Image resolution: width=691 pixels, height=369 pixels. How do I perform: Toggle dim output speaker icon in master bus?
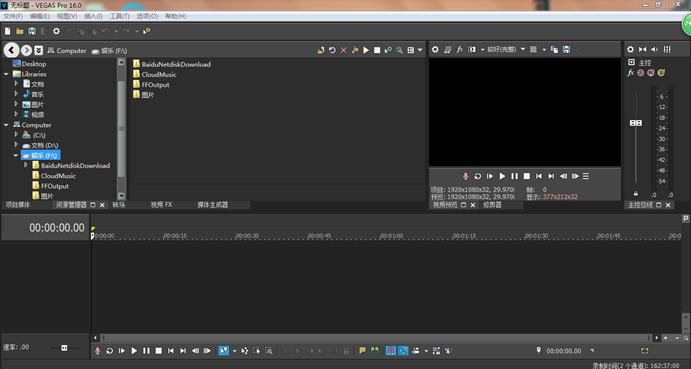click(655, 49)
